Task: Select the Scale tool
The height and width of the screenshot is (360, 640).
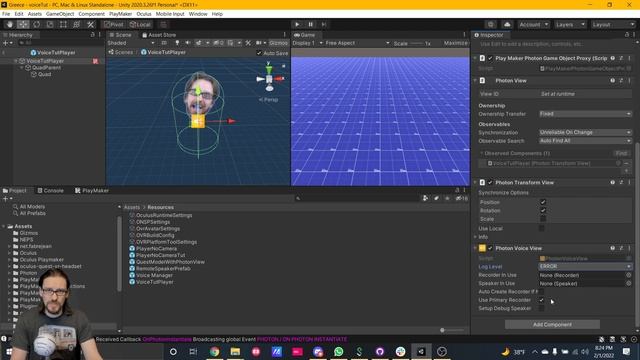Action: click(x=50, y=24)
